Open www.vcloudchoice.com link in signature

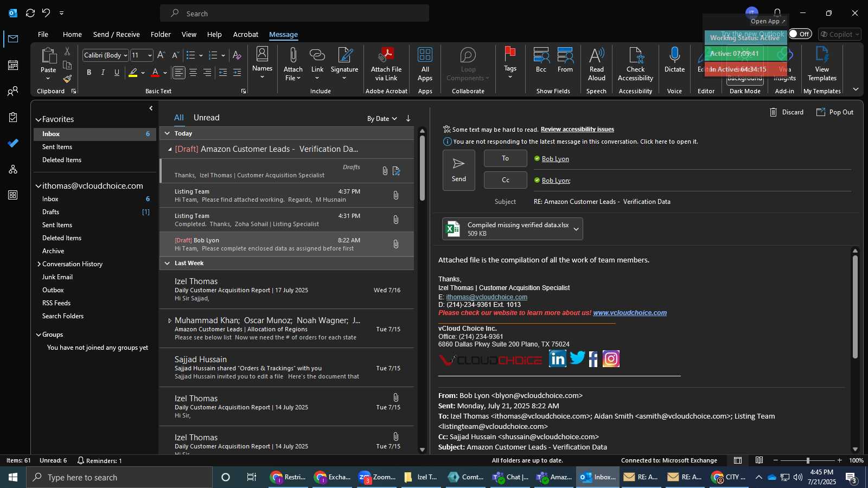point(630,313)
